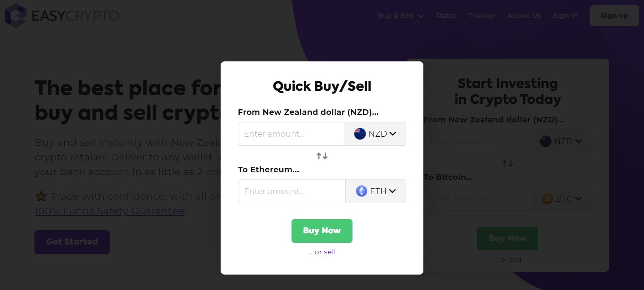The width and height of the screenshot is (644, 290).
Task: Open the 100% Funds Safety Guarantee link
Action: click(x=109, y=211)
